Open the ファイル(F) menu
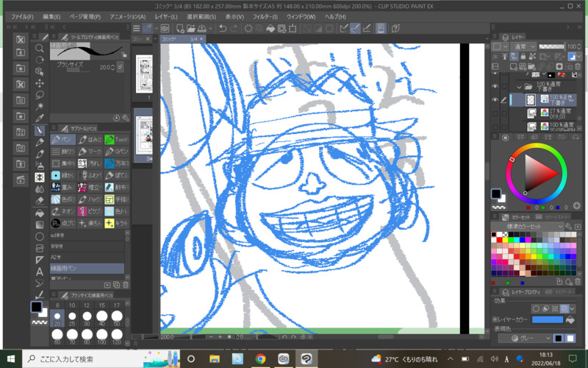Screen dimensions: 588x368 click(x=22, y=17)
